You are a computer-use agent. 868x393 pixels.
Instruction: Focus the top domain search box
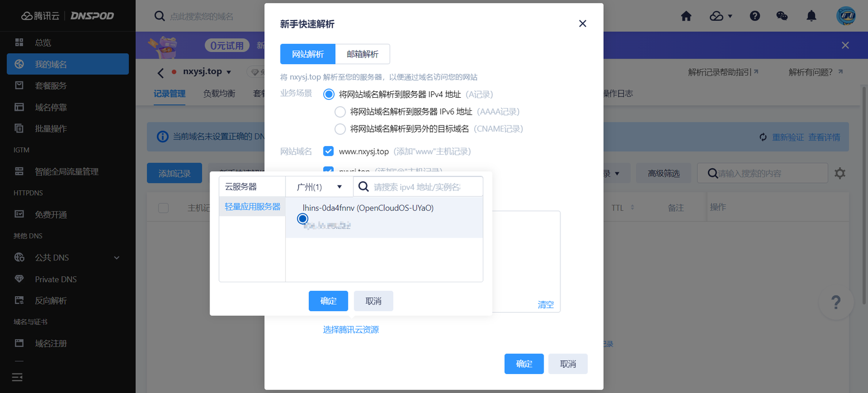coord(202,16)
